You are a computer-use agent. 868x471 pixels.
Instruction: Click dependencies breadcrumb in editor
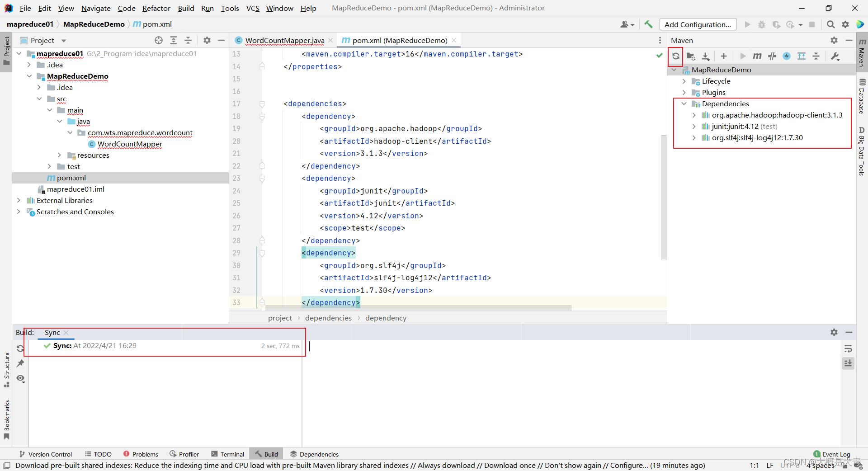[x=328, y=318]
